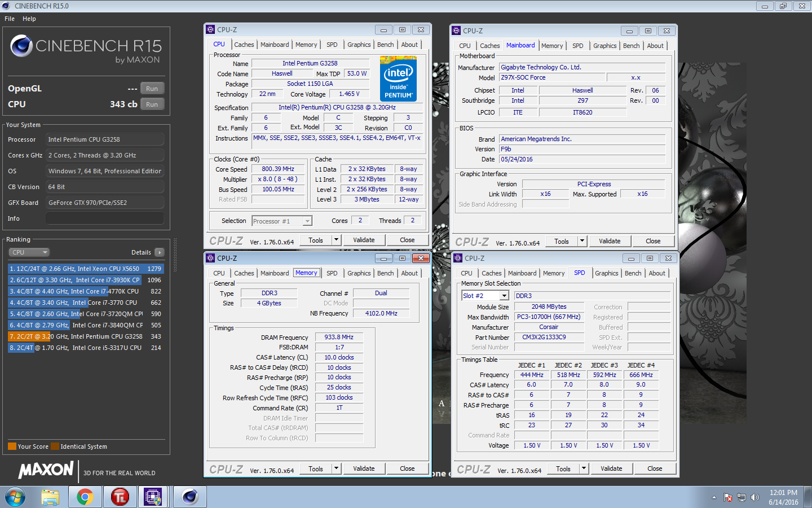Select the Xeon X5650 ranking row

pyautogui.click(x=86, y=269)
